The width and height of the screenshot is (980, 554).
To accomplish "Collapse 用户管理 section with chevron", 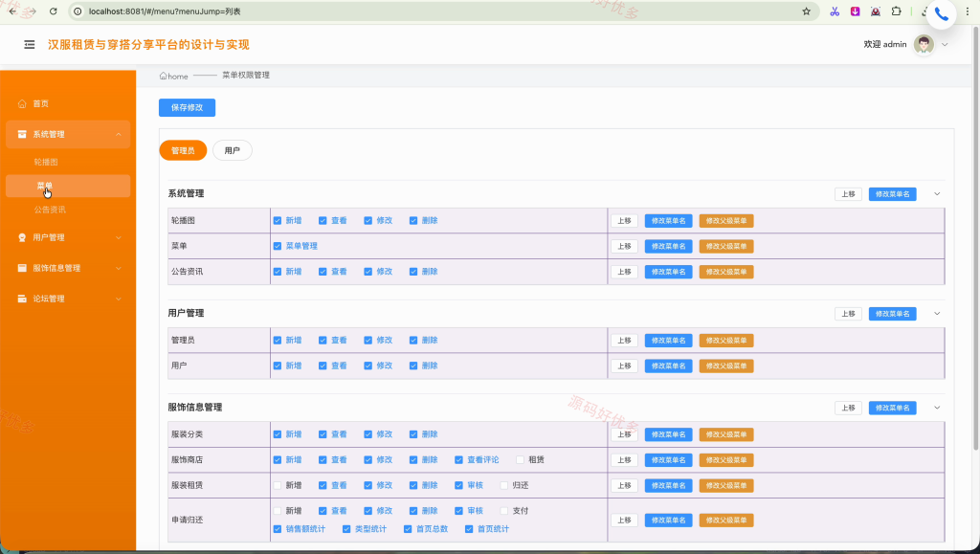I will 937,314.
